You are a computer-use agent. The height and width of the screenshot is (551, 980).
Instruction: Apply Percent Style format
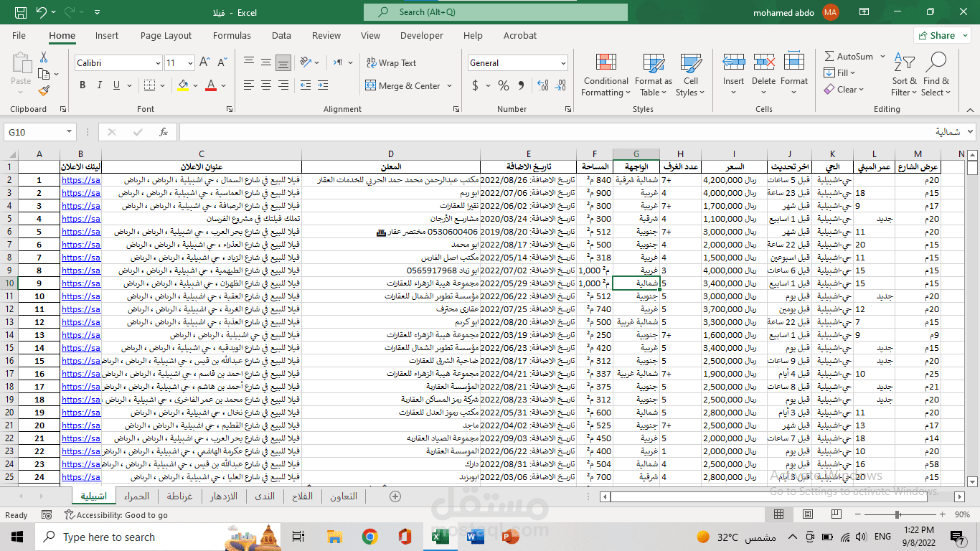coord(504,85)
